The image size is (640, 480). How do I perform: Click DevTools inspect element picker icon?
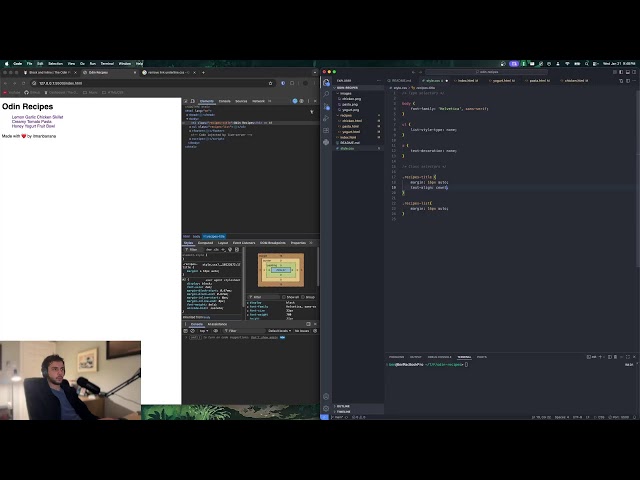click(x=186, y=101)
